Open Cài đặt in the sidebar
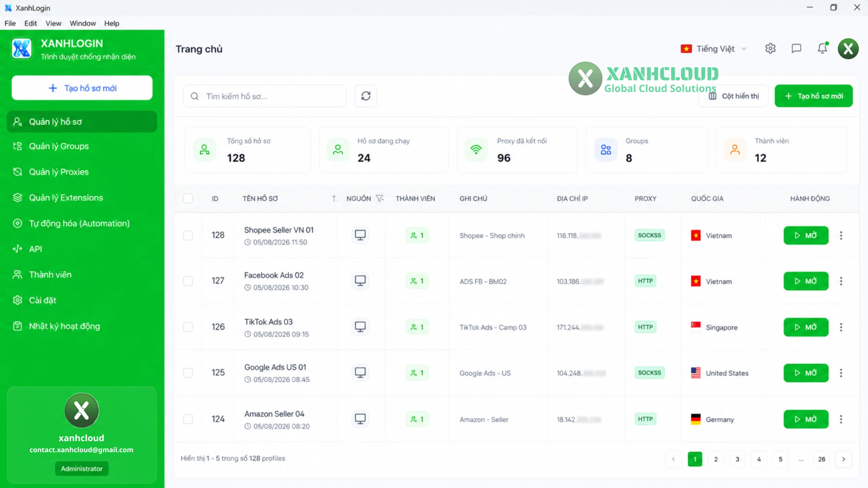This screenshot has width=868, height=488. pos(82,300)
